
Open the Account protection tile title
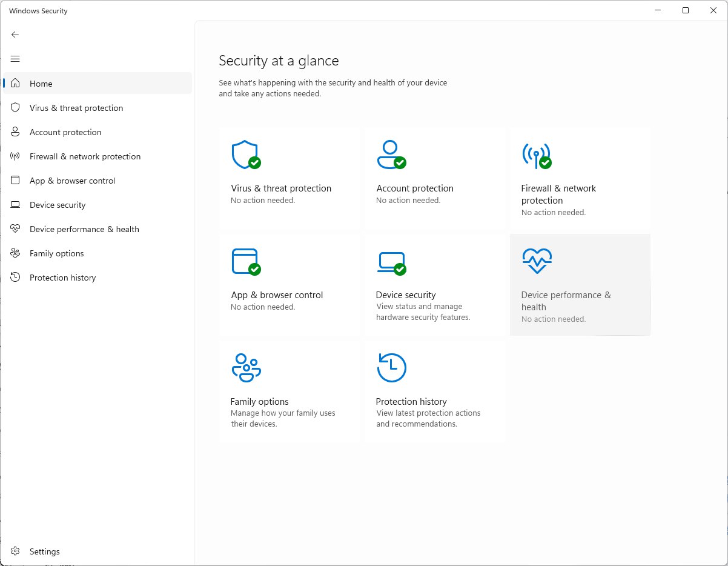(415, 188)
